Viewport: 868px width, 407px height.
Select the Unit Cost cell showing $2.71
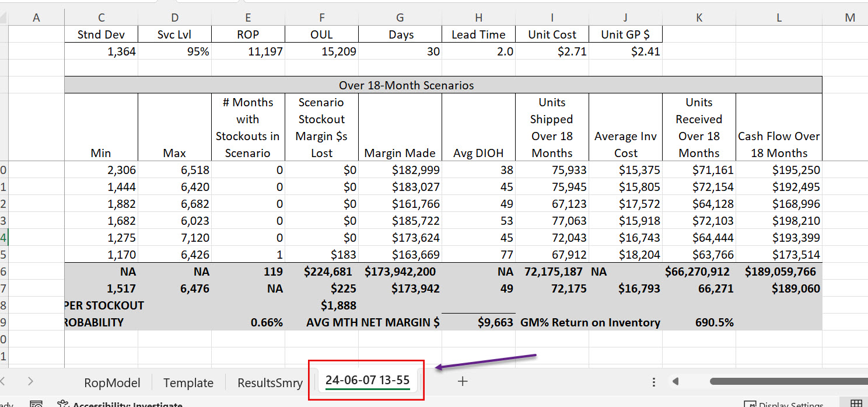pos(552,51)
